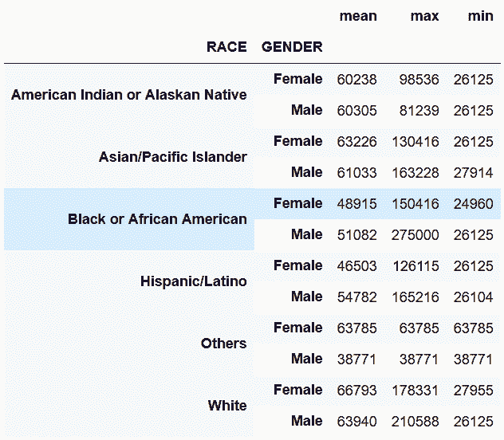Select the Hispanic/Latino row label
This screenshot has height=440, width=504.
point(194,281)
